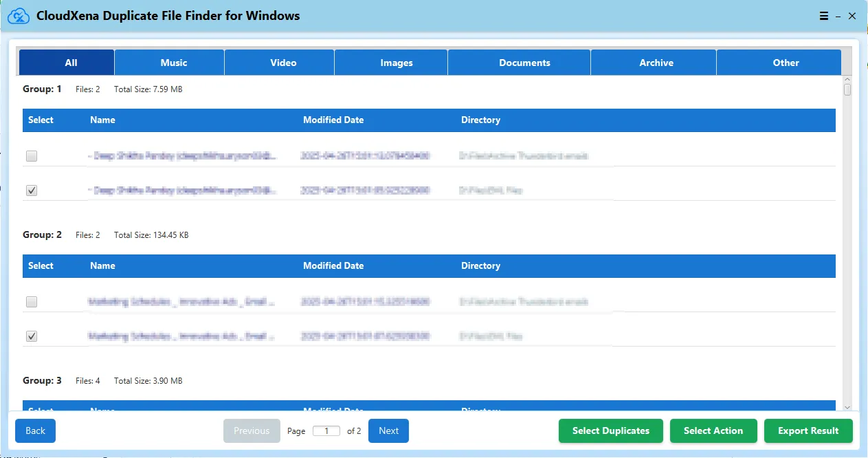Uncheck the second file in Group 1
Image resolution: width=868 pixels, height=458 pixels.
tap(32, 190)
